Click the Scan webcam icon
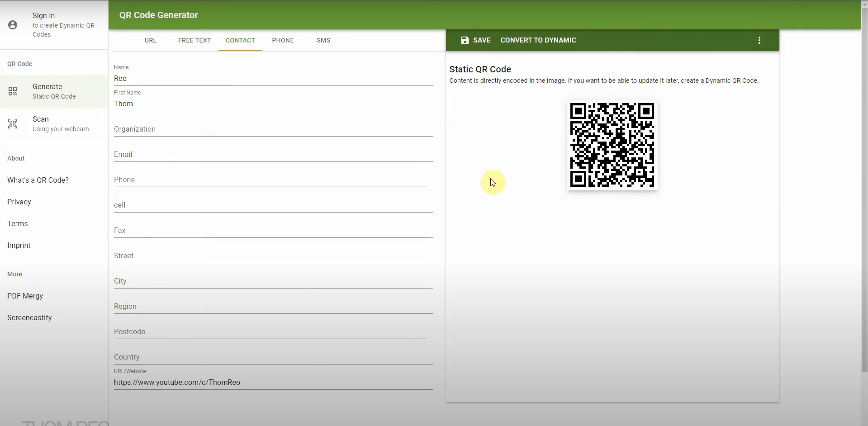868x426 pixels. pos(13,124)
